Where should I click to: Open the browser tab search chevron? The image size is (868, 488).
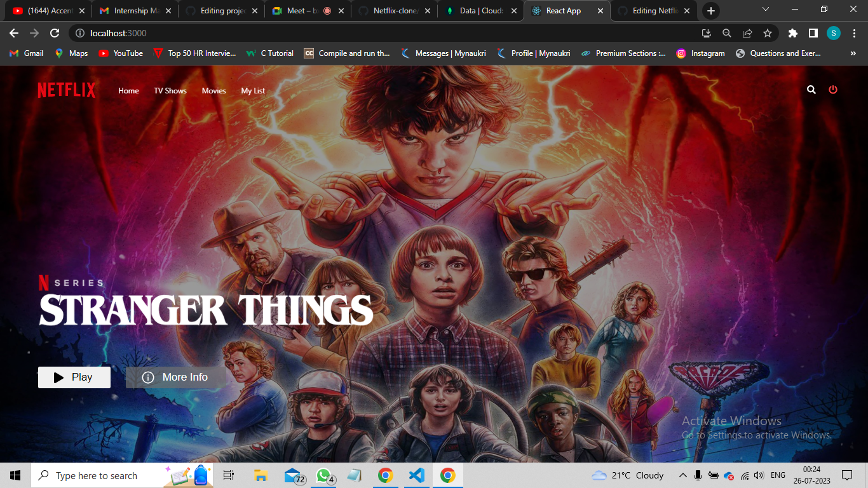[x=764, y=10]
